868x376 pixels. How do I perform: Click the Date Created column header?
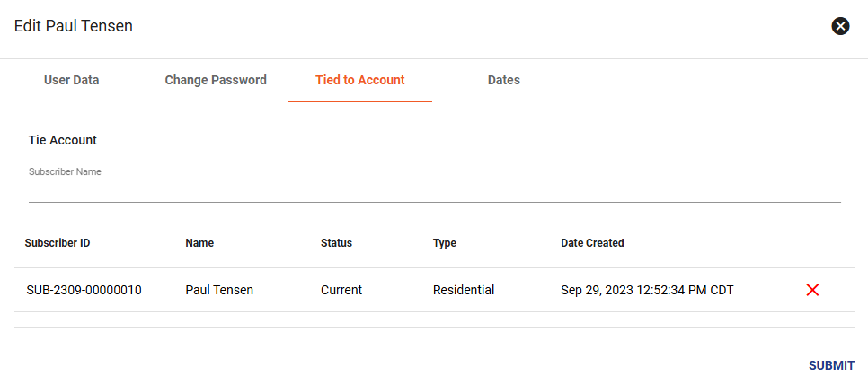(x=592, y=243)
